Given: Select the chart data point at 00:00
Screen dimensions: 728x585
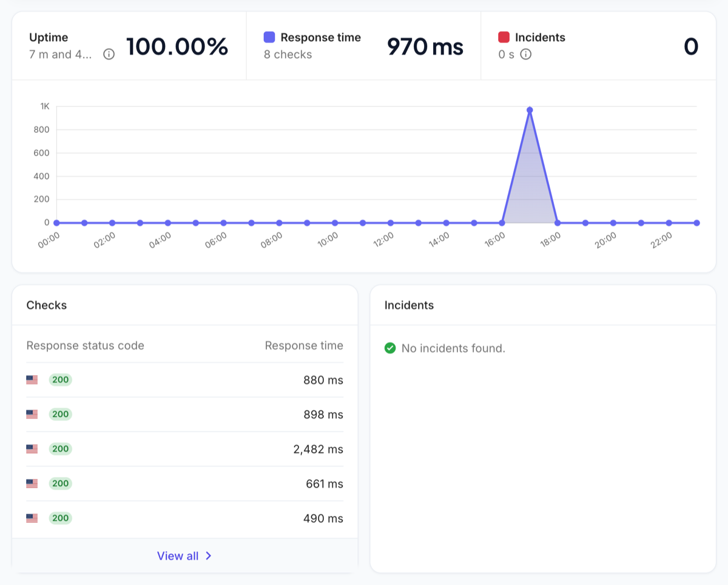Looking at the screenshot, I should 56,223.
